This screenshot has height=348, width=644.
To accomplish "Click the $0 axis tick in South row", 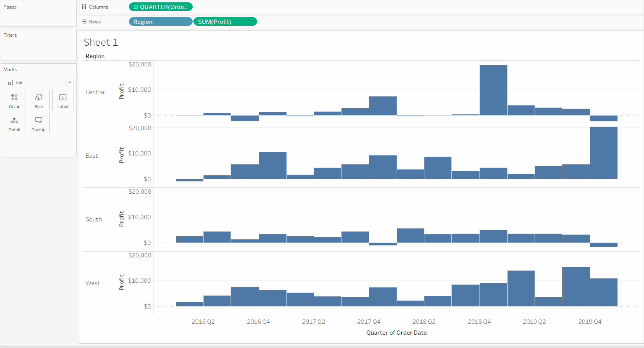I will (147, 243).
